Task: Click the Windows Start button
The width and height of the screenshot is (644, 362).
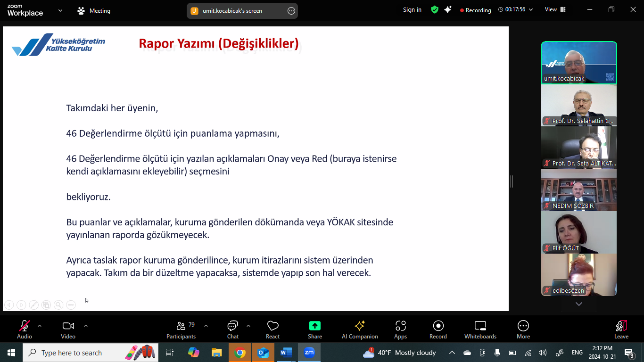Action: [11, 353]
